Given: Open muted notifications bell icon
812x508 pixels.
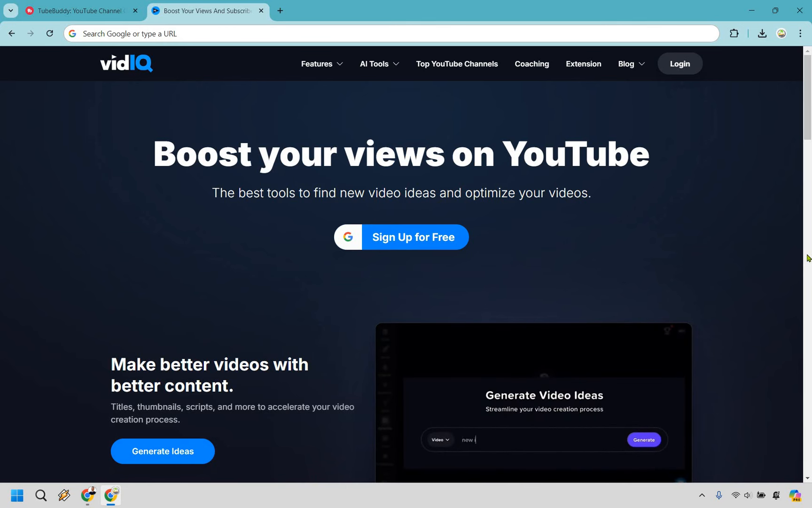Looking at the screenshot, I should click(776, 495).
